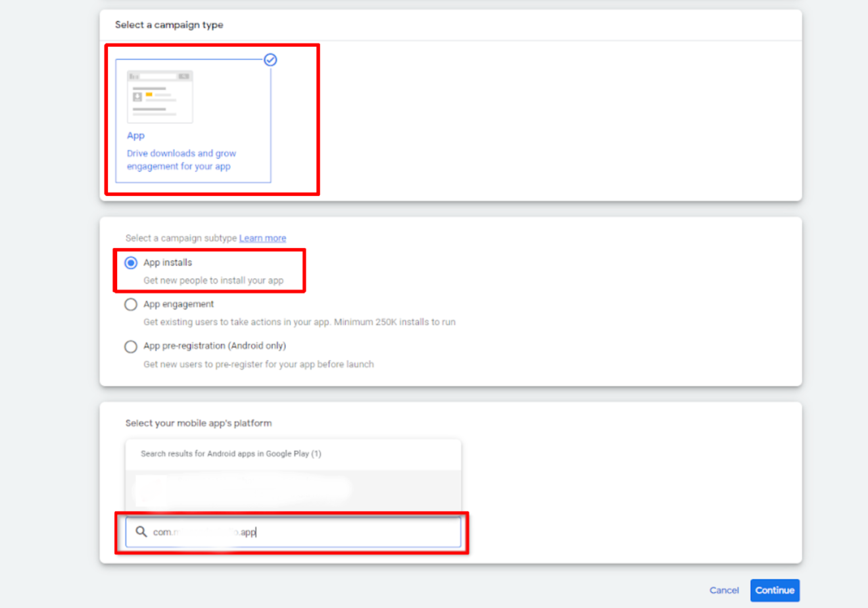Click the App campaign illustration image

point(160,97)
